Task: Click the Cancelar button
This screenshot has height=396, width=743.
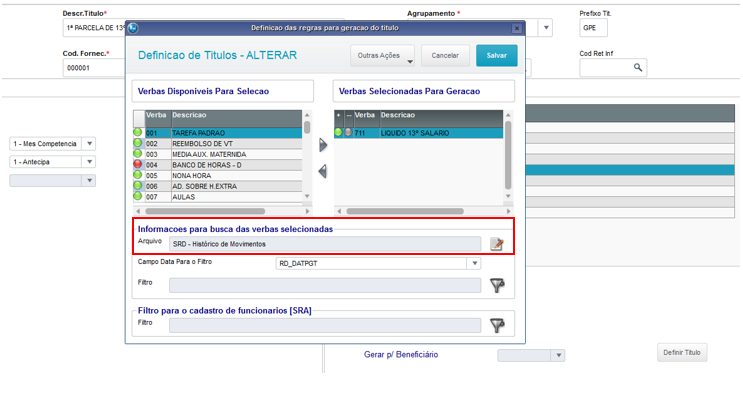Action: pyautogui.click(x=445, y=55)
